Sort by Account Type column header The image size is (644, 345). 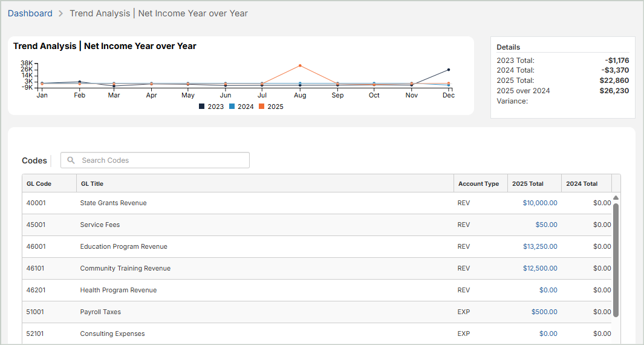coord(478,183)
